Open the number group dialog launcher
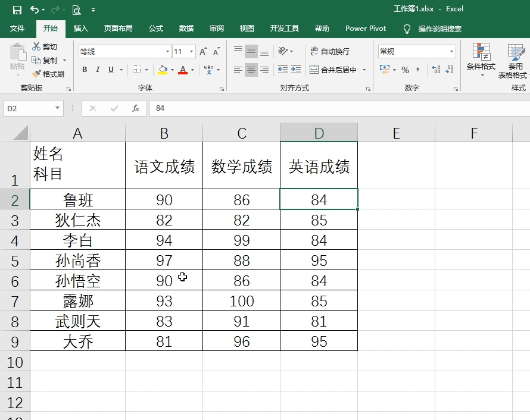This screenshot has height=420, width=530. [x=456, y=89]
